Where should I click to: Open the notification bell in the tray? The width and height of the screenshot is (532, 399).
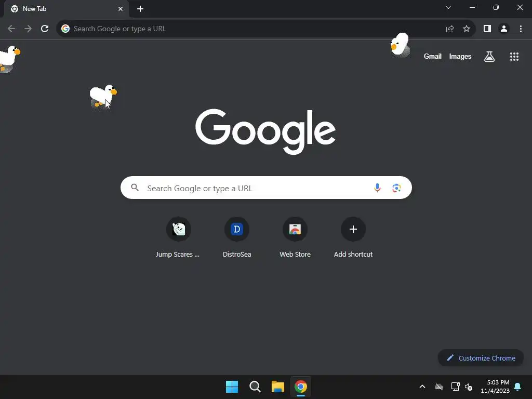tap(518, 387)
